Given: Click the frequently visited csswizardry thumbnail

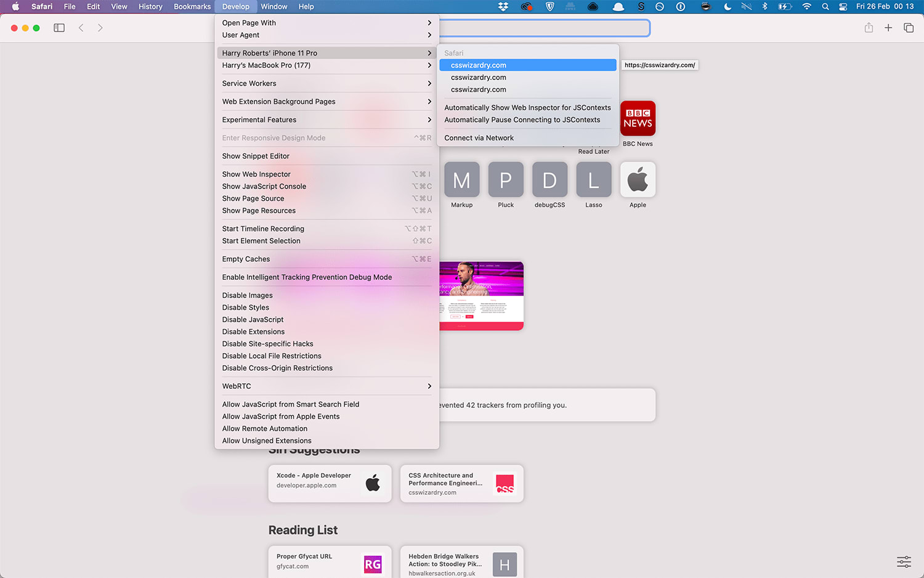Looking at the screenshot, I should click(x=481, y=296).
